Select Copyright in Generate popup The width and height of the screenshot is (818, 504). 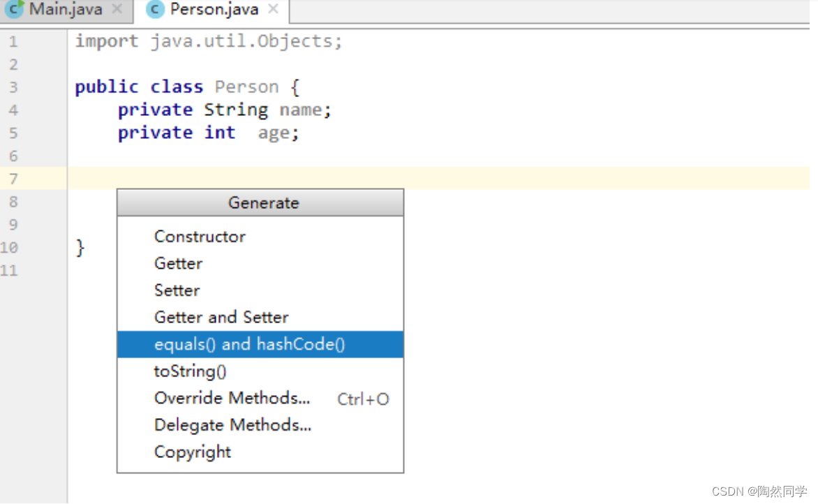coord(193,452)
